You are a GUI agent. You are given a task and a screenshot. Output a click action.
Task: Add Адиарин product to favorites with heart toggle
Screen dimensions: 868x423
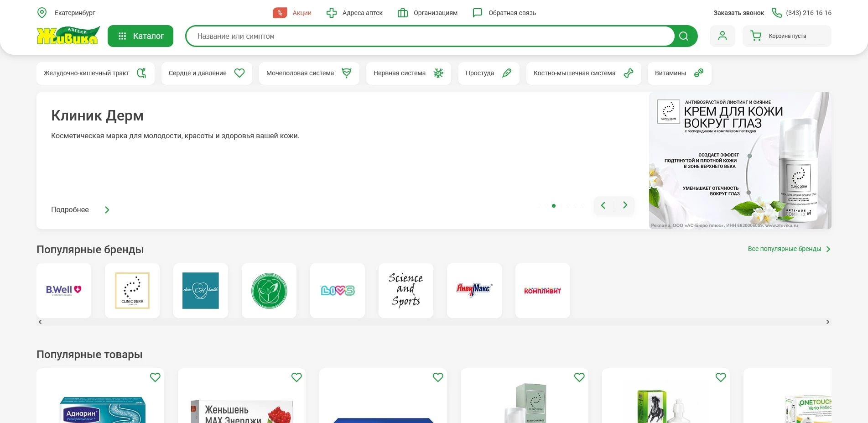[155, 377]
